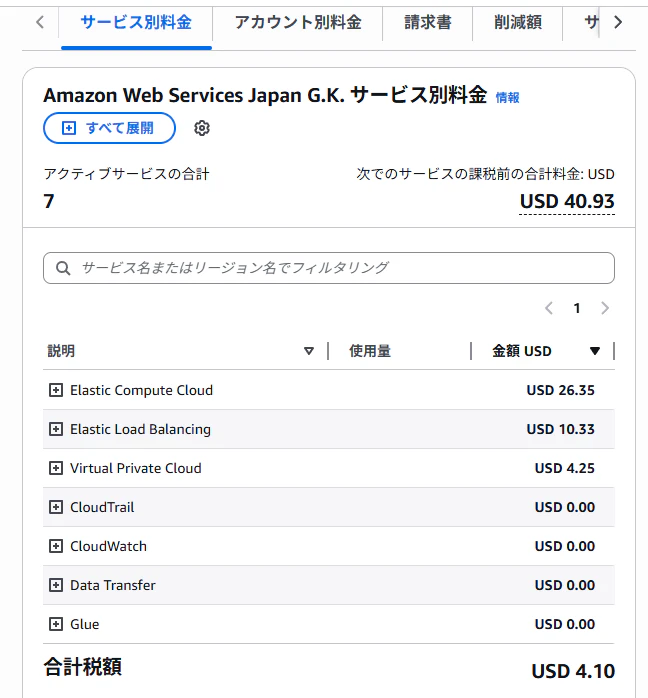The image size is (648, 698).
Task: Click the Glue service name
Action: click(85, 624)
